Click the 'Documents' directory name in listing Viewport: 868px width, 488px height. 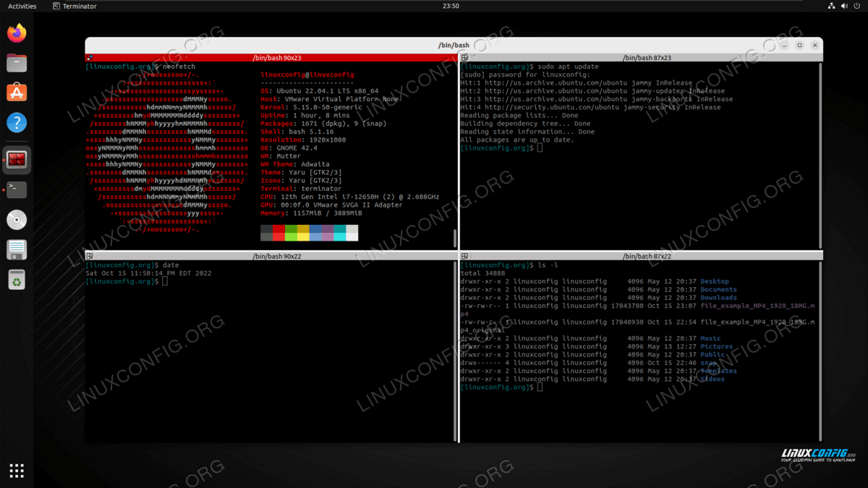pos(718,290)
